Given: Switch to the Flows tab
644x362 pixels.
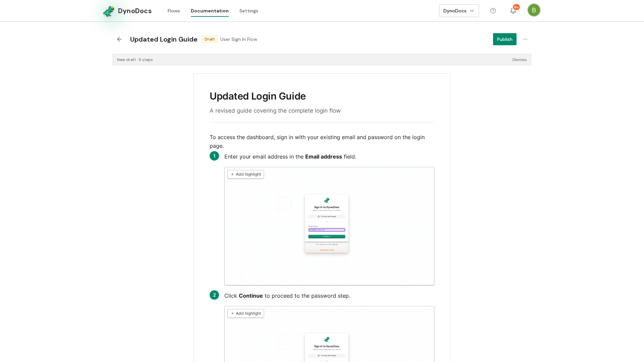Looking at the screenshot, I should click(174, 11).
